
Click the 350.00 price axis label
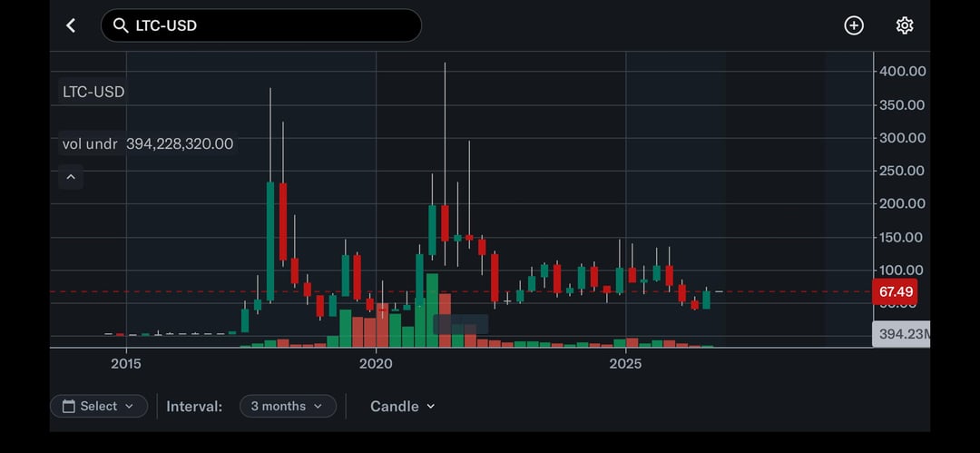pos(903,104)
